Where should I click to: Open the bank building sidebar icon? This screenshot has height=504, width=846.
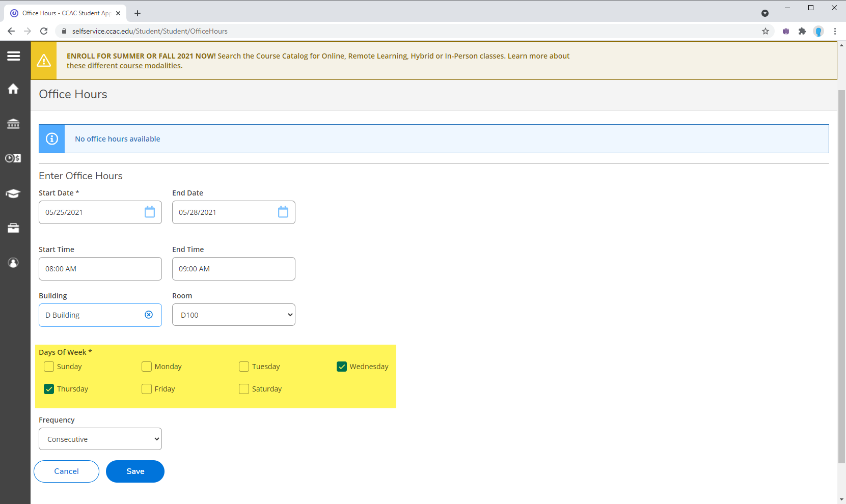13,124
